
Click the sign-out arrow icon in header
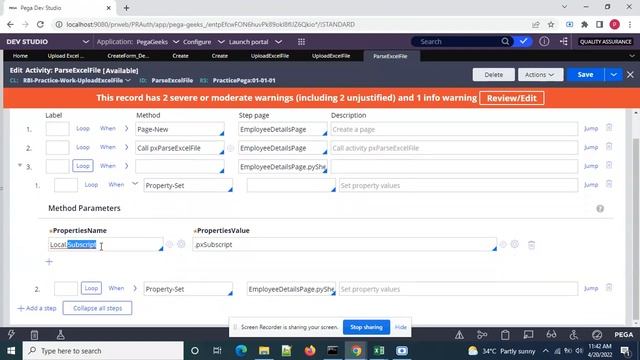click(564, 42)
